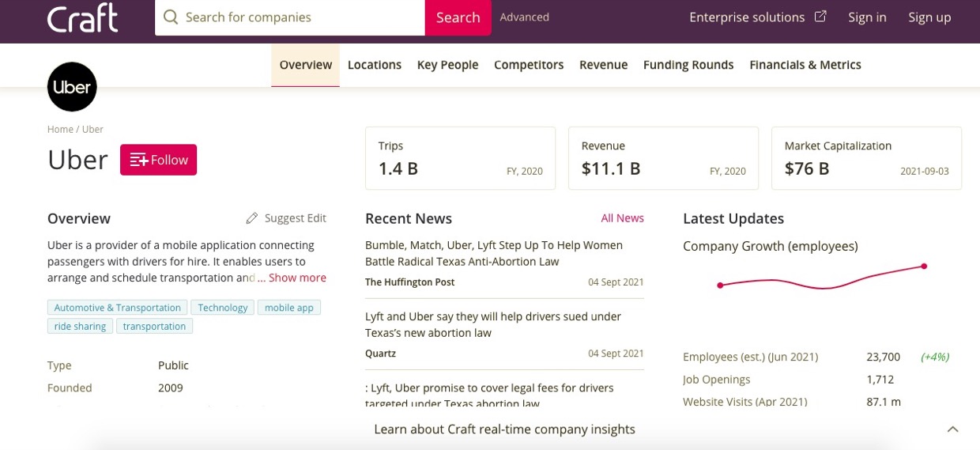Viewport: 980px width, 450px height.
Task: Click the Job Openings label
Action: [x=717, y=380]
